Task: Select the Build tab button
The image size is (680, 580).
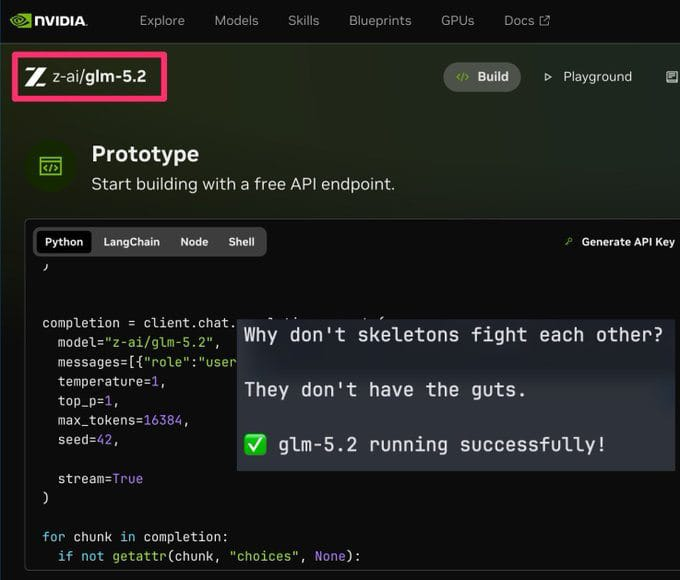Action: coord(482,77)
